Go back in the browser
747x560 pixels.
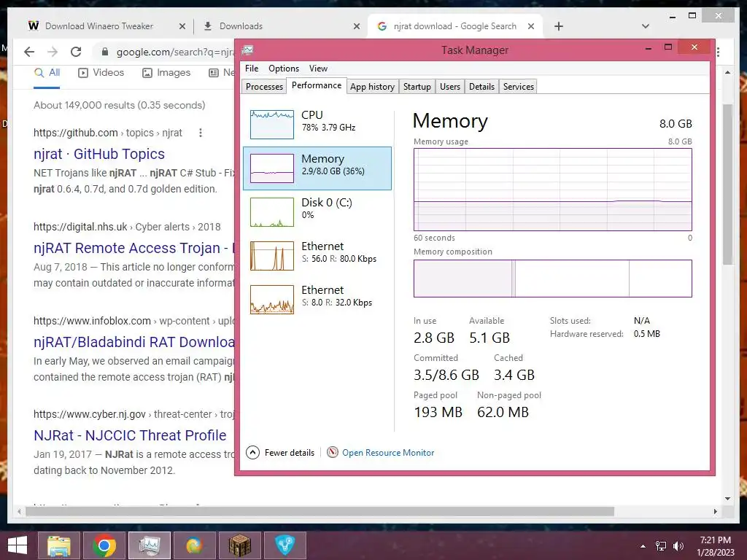click(29, 52)
